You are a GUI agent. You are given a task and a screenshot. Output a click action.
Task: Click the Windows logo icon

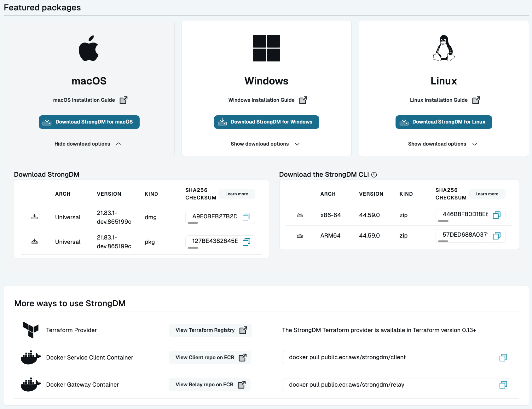tap(266, 48)
